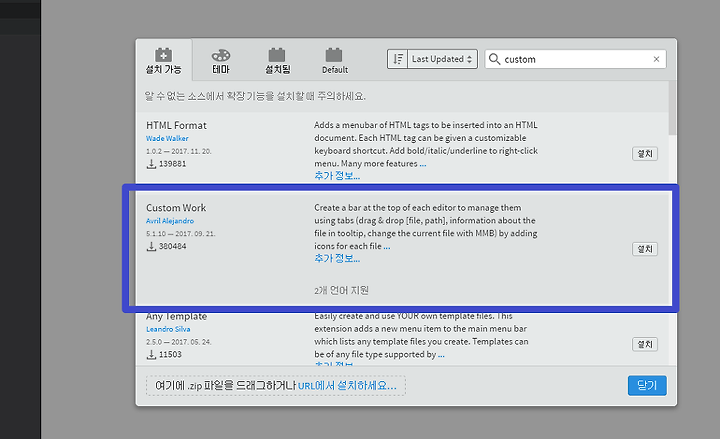Screen dimensions: 720x439
Task: Switch to the 테마 (Themes) tab
Action: [221, 61]
